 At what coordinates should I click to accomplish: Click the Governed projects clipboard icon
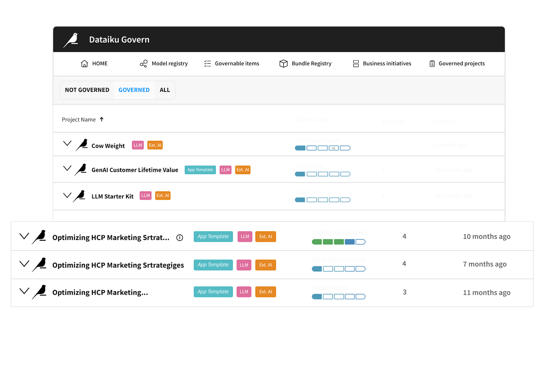[432, 64]
